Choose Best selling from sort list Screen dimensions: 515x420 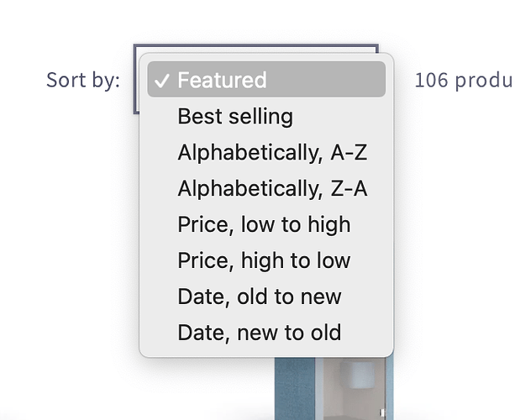(235, 116)
